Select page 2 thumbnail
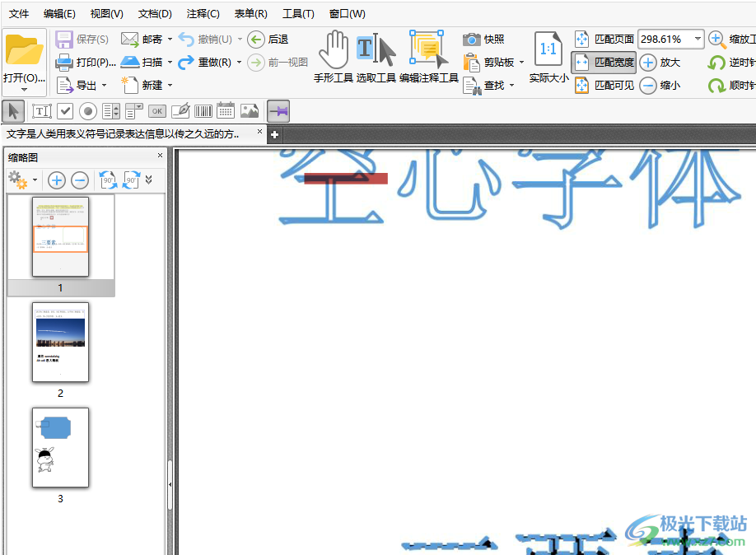Viewport: 756px width, 555px height. click(60, 342)
